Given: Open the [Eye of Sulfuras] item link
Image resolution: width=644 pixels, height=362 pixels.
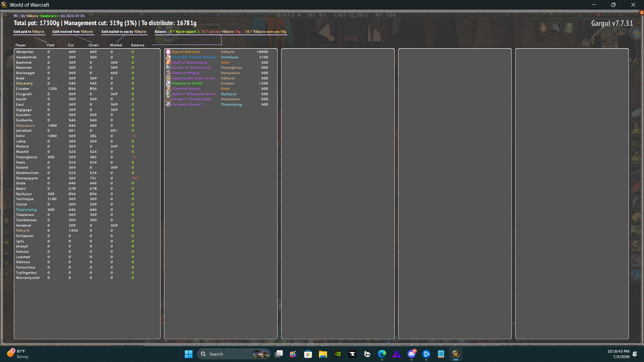Looking at the screenshot, I should [185, 52].
